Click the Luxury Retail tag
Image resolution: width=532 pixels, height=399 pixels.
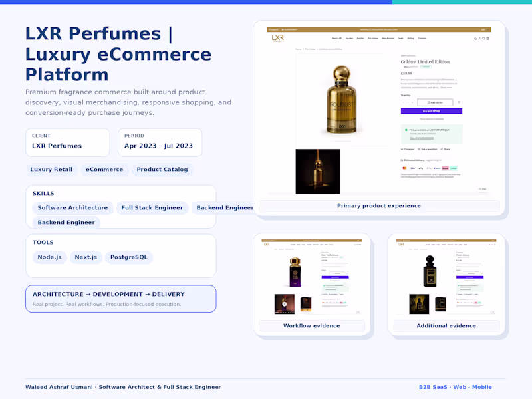point(51,170)
